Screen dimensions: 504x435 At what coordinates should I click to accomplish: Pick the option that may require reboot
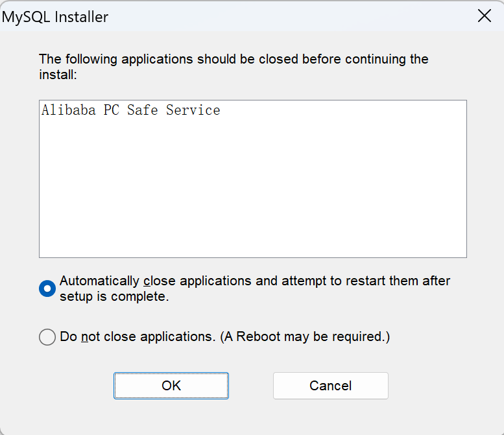pos(47,337)
